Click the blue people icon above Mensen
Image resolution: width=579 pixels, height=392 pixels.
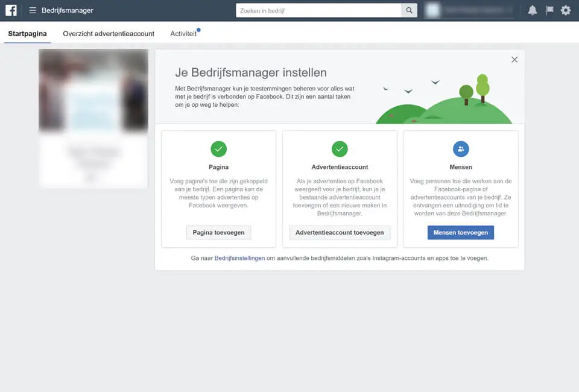(461, 149)
